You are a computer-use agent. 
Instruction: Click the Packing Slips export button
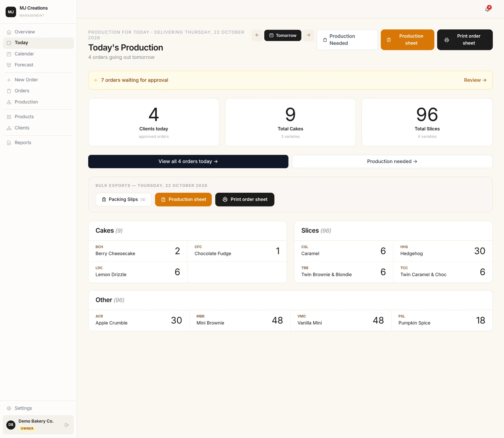pyautogui.click(x=123, y=200)
